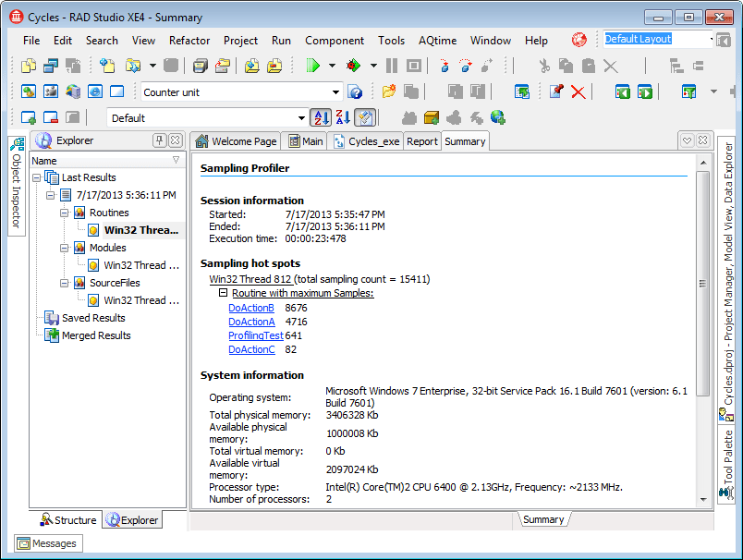Click the globe Add Web icon on the toolbar
Image resolution: width=743 pixels, height=560 pixels.
click(496, 116)
